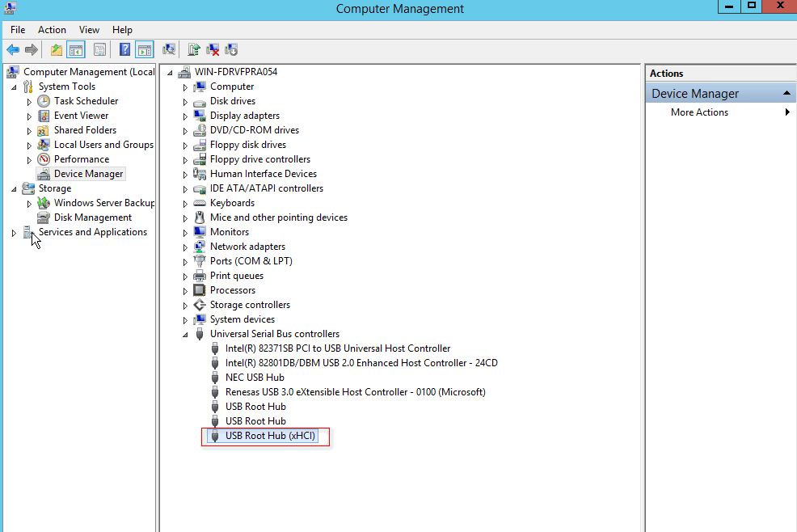Select Intel(R) 82801DB/DBM USB 2.0 Enhanced Host Controller

point(361,363)
